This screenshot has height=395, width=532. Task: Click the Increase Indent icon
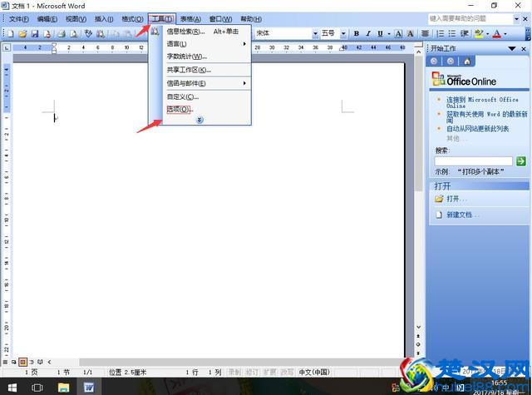[x=464, y=33]
